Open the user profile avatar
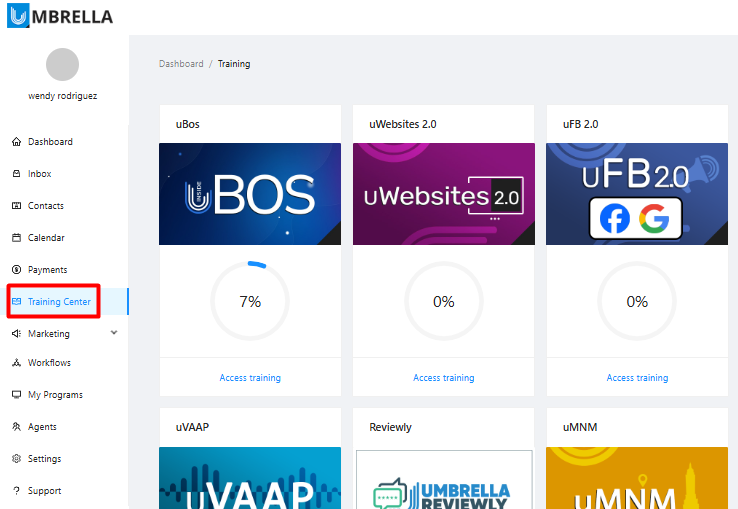 click(62, 65)
